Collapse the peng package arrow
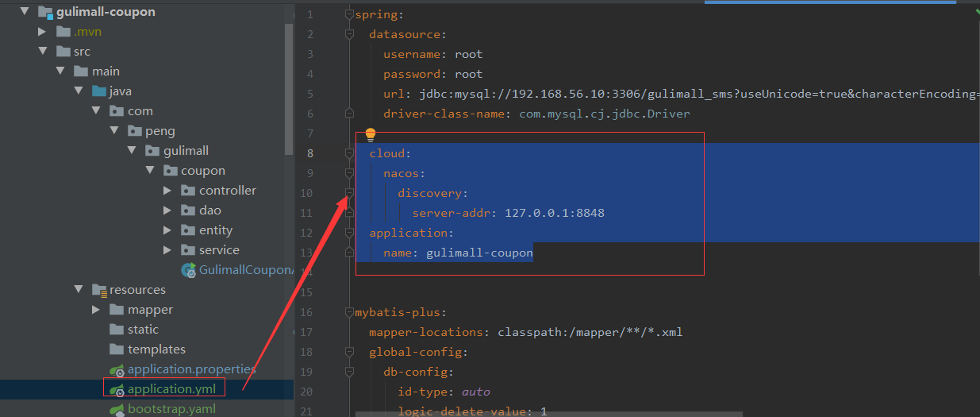Viewport: 980px width, 417px height. (113, 131)
